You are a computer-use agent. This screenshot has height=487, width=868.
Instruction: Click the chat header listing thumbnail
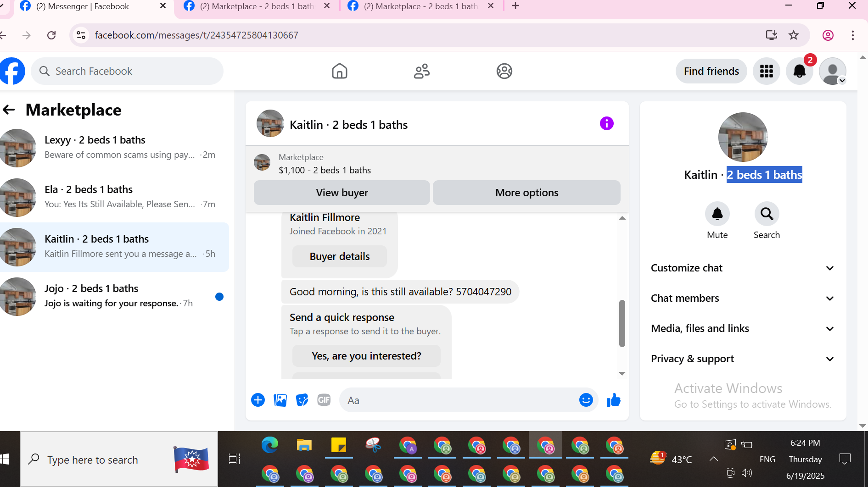[270, 123]
